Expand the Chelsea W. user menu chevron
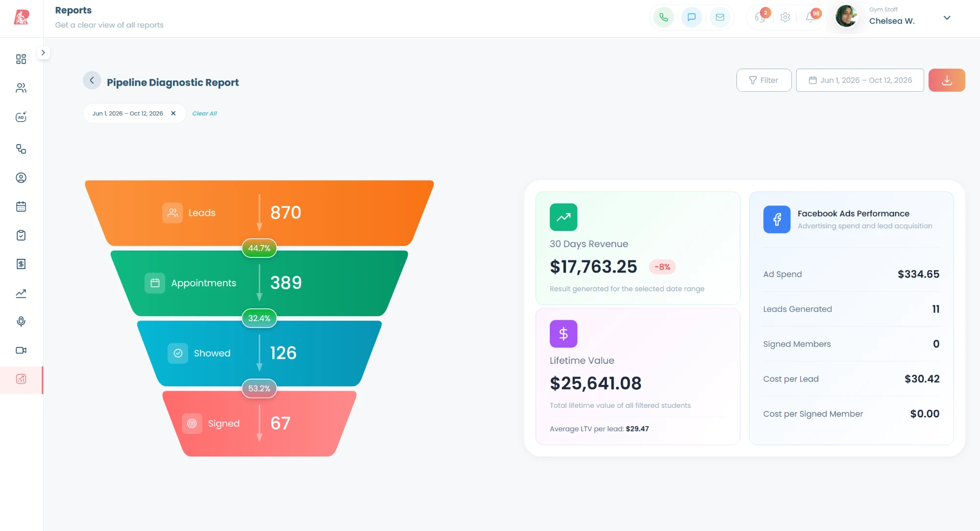 [947, 18]
